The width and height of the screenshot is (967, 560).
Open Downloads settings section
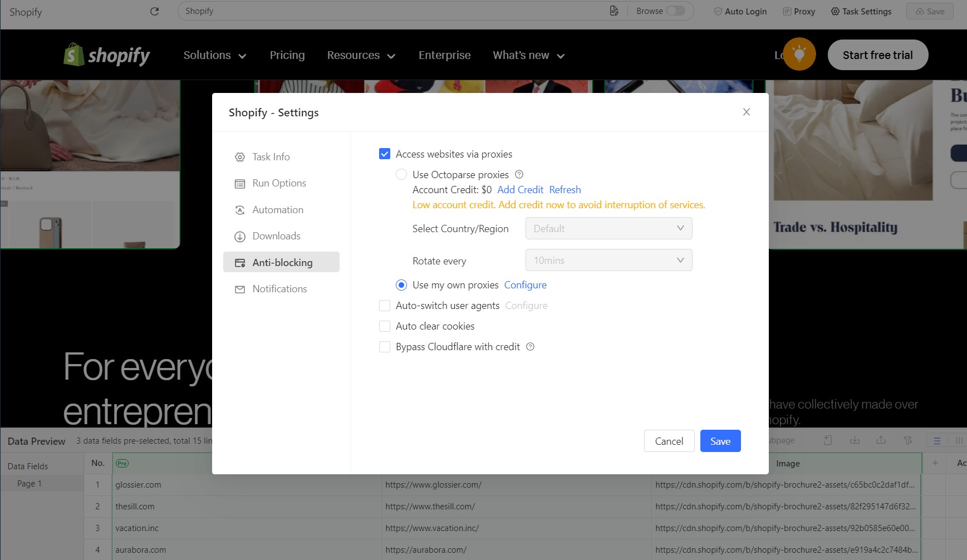(x=281, y=236)
